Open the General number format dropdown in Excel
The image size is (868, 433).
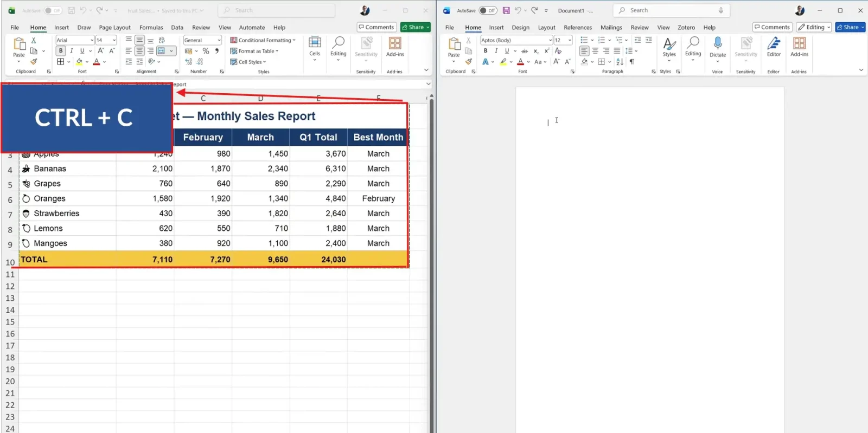coord(219,40)
